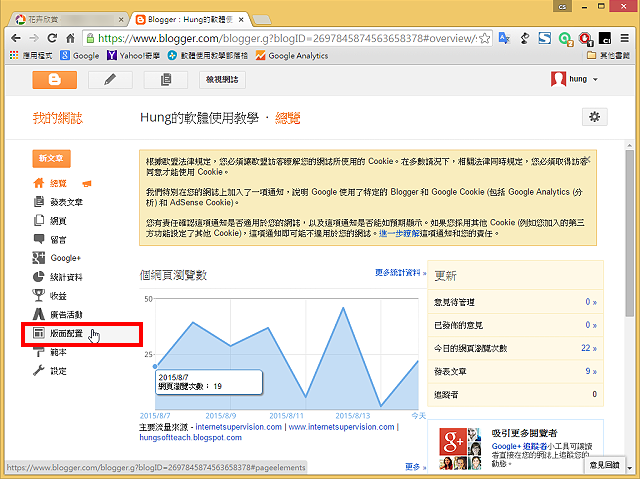Viewport: 642px width, 483px height.
Task: Open www.internetsupervision.com traffic source link
Action: point(341,427)
